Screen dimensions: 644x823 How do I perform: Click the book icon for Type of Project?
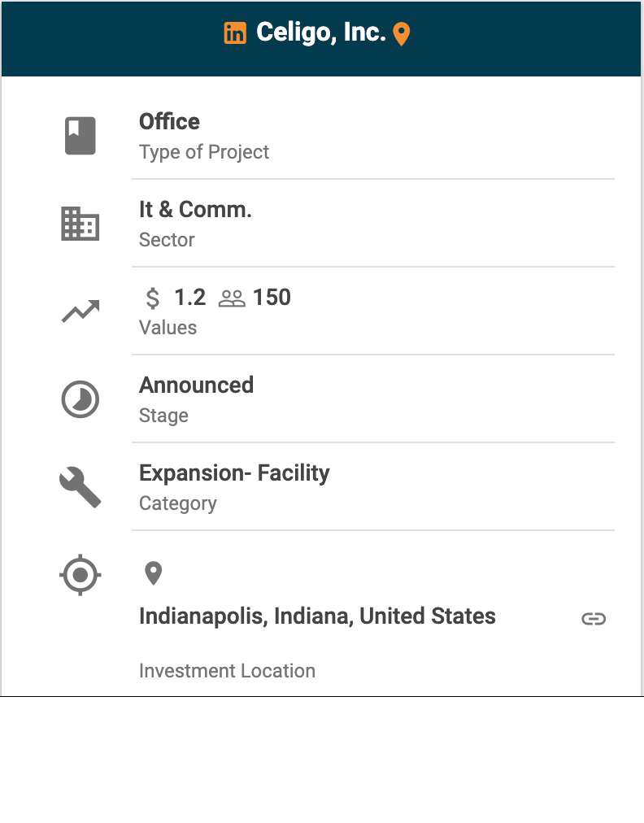80,136
